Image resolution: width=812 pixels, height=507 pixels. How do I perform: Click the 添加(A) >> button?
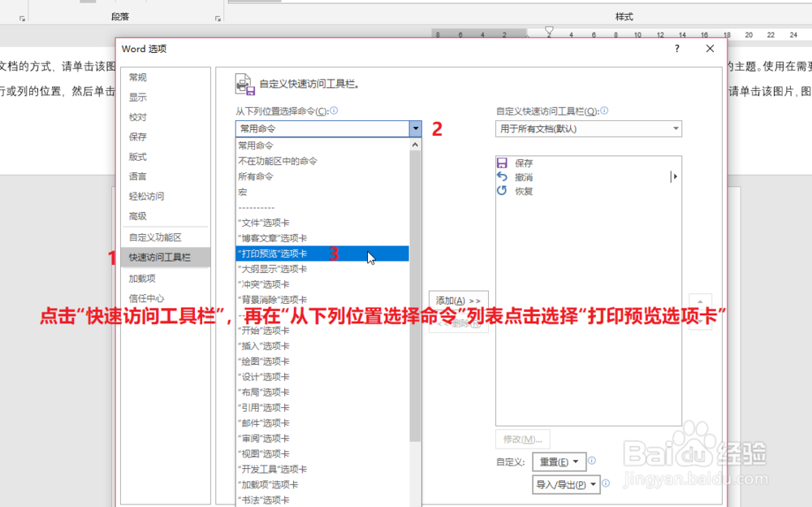(458, 301)
